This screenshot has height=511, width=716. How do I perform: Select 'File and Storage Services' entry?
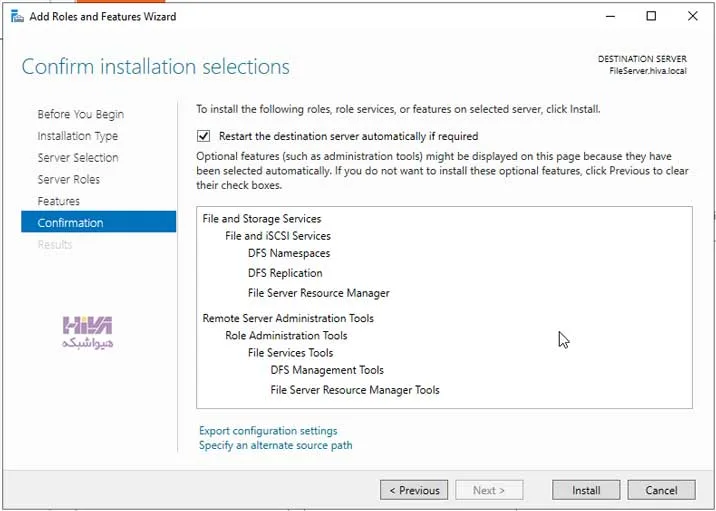click(262, 219)
